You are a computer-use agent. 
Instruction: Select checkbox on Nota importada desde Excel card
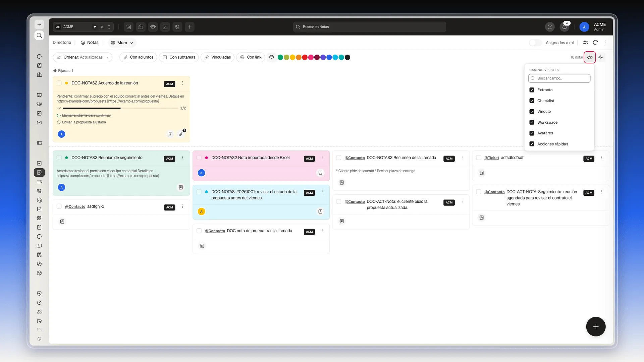199,158
